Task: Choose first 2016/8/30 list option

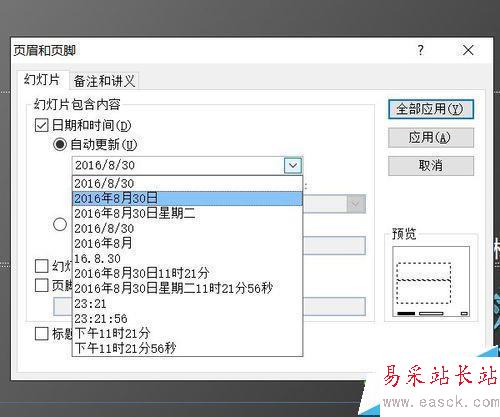Action: (x=187, y=183)
